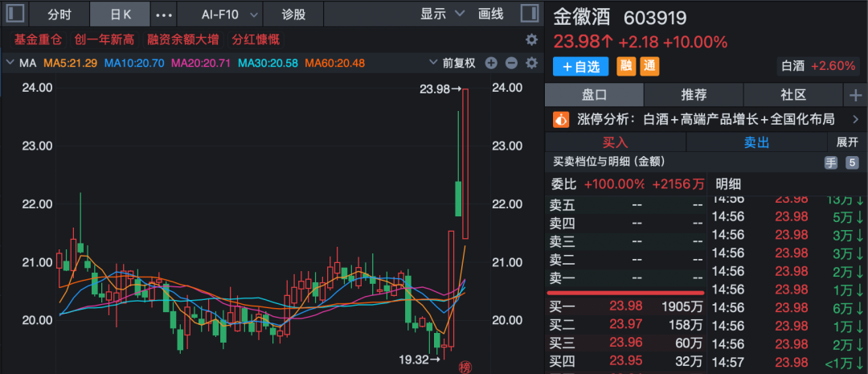This screenshot has width=868, height=374.
Task: Click the 金徽酒 stock name
Action: click(x=582, y=18)
